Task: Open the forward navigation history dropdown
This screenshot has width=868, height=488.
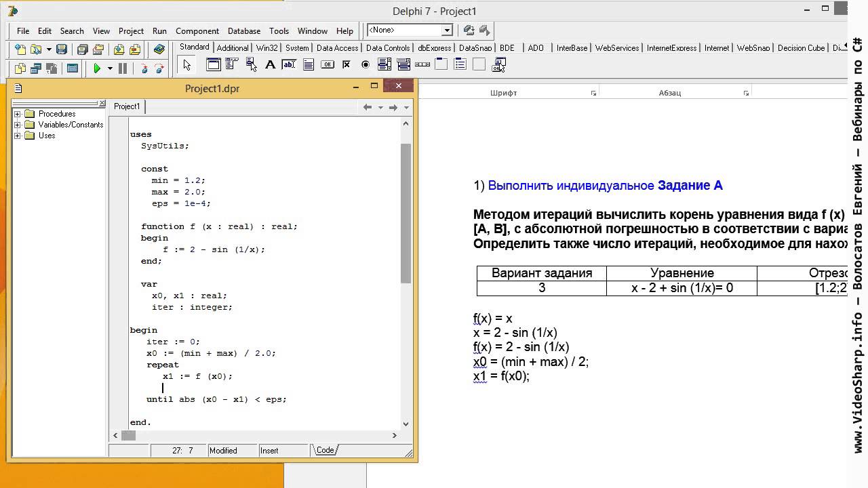Action: (x=406, y=107)
